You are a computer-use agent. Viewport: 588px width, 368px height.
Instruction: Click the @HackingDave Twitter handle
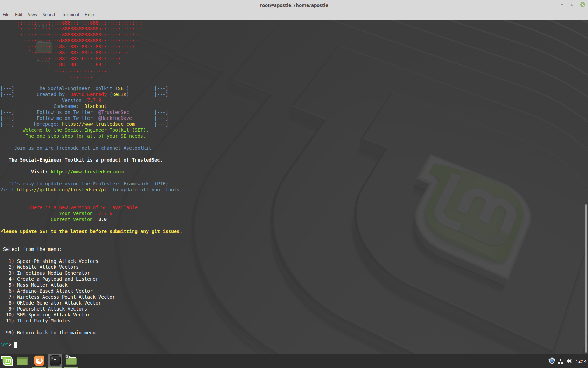click(x=115, y=118)
